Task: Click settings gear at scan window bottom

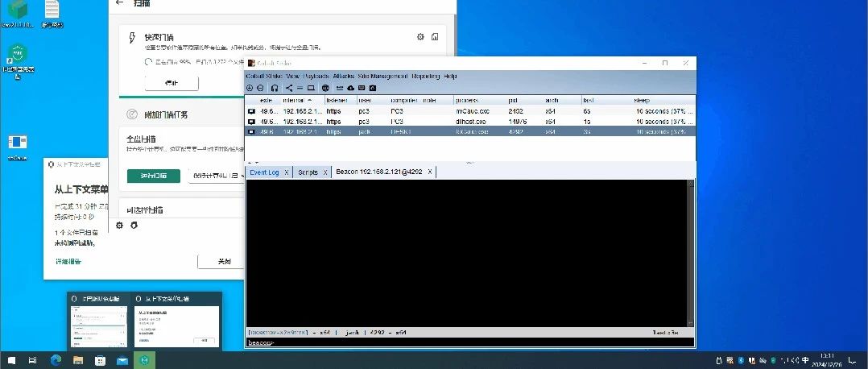Action: coord(119,225)
